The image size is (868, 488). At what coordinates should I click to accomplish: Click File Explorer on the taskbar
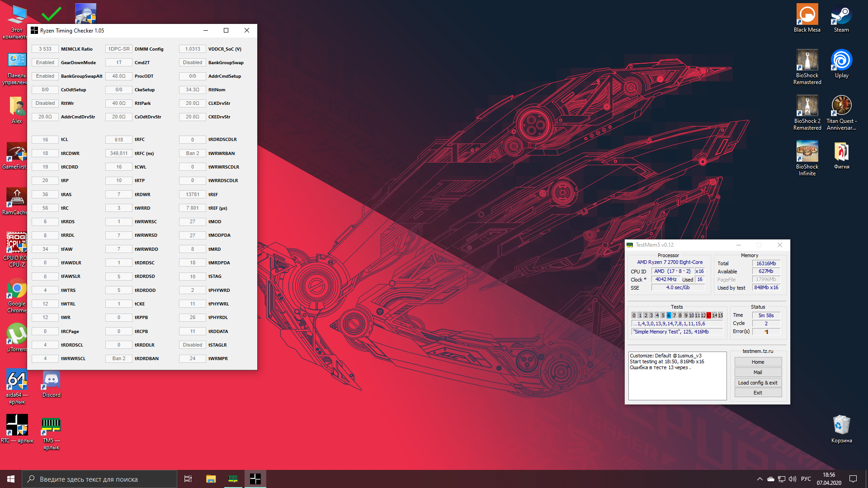pyautogui.click(x=211, y=479)
